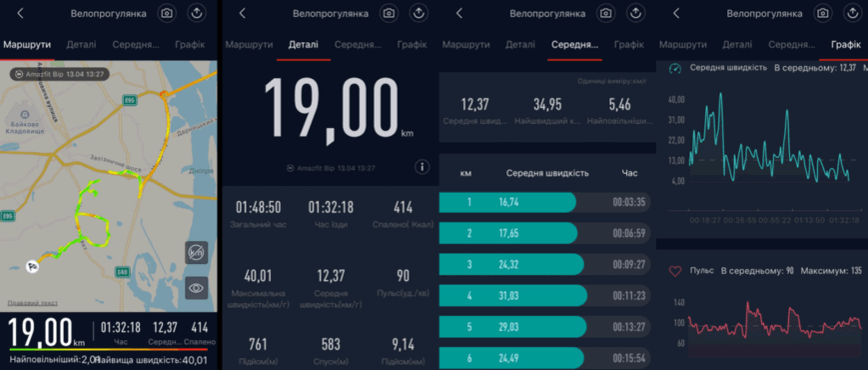Go back from the average speed table screen
The image size is (868, 370).
click(x=458, y=13)
